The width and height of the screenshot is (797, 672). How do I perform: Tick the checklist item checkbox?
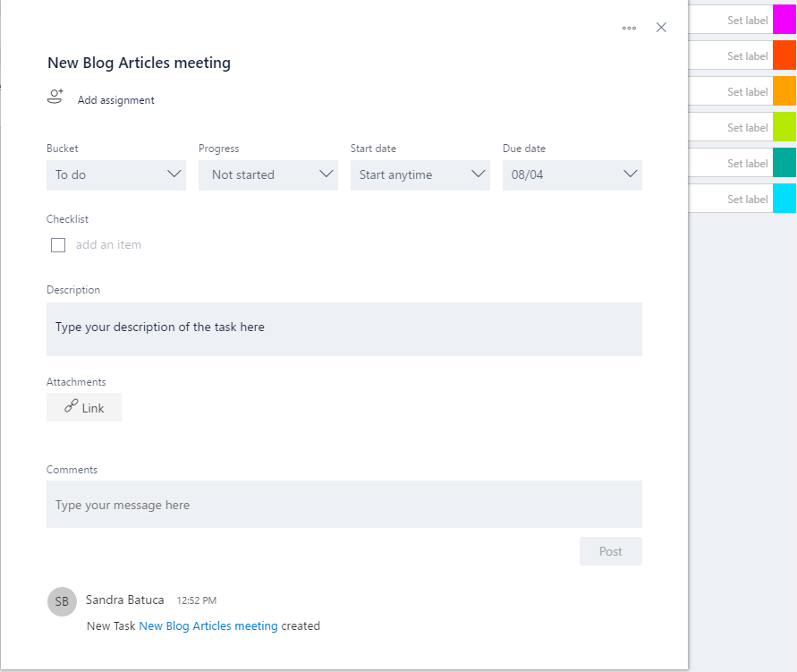tap(58, 245)
